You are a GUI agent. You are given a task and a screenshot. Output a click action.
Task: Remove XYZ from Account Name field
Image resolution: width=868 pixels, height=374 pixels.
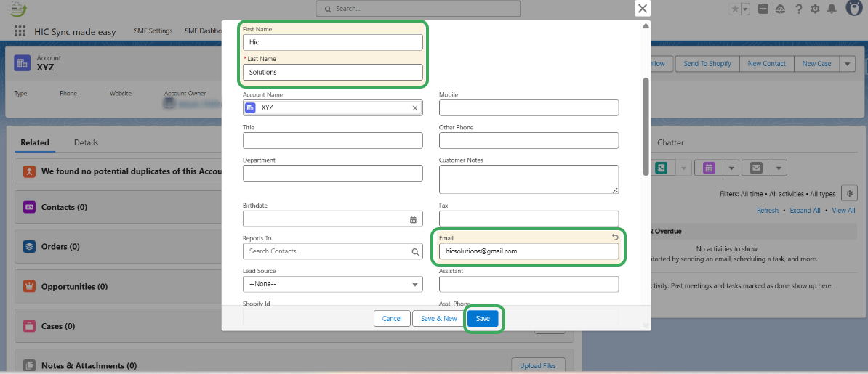[x=414, y=108]
